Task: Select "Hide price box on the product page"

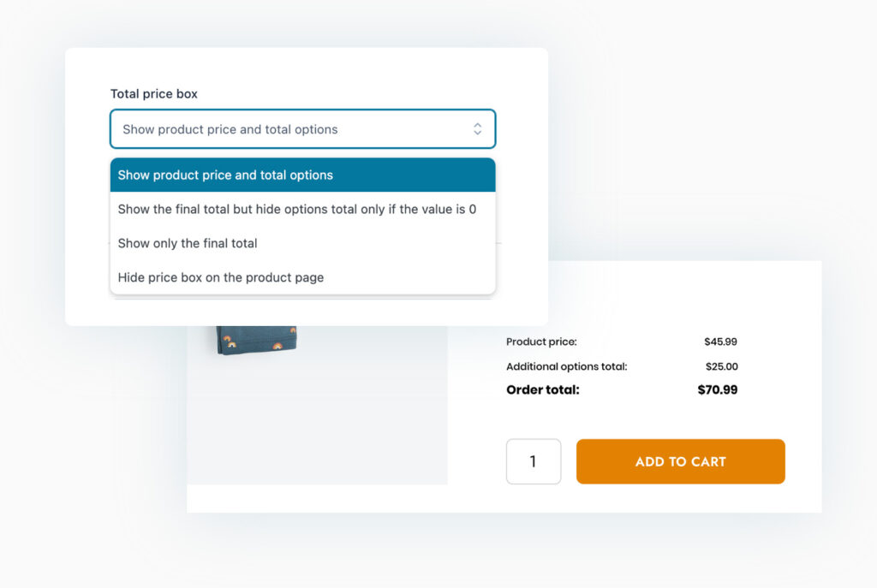Action: (x=220, y=277)
